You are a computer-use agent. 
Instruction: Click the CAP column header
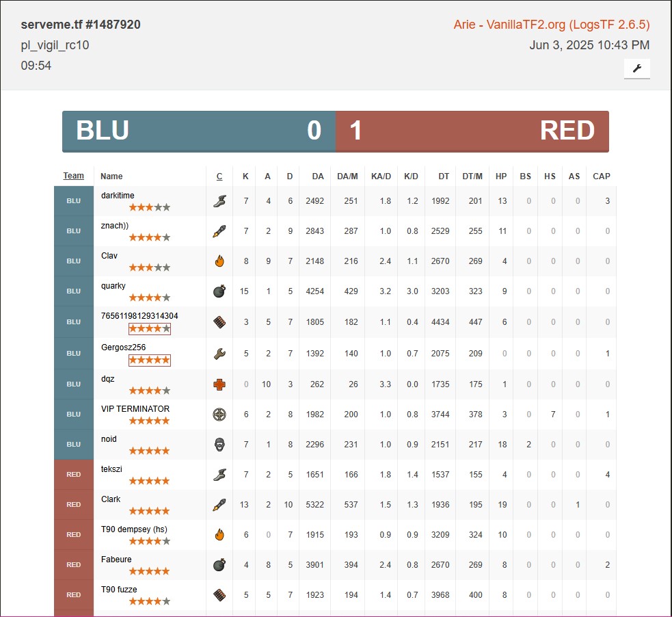(x=601, y=176)
